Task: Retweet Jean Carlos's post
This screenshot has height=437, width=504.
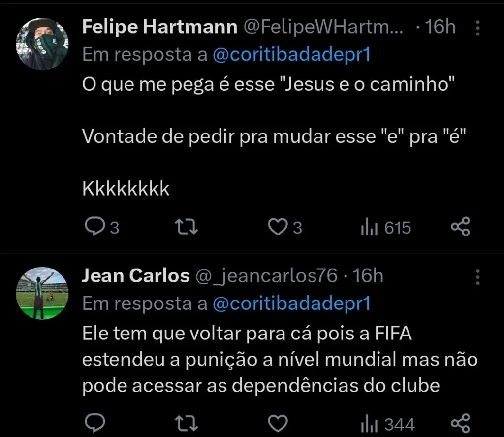Action: click(187, 424)
